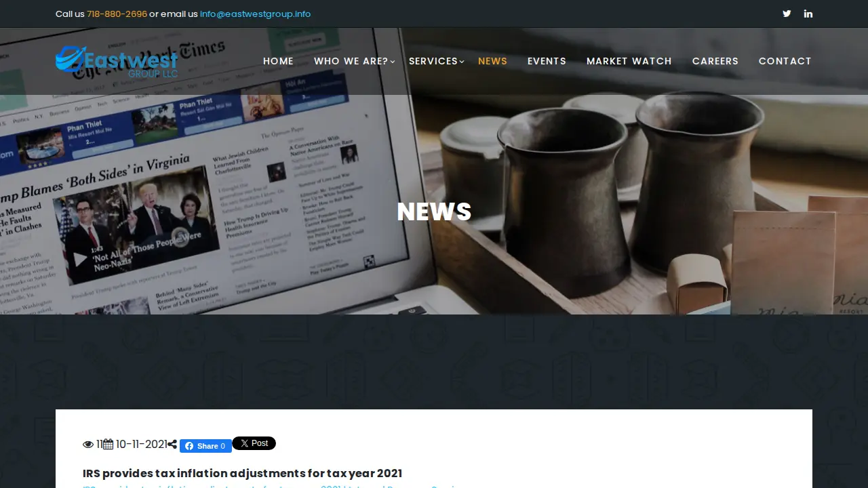Open the Twitter profile icon
The image size is (868, 488).
(787, 14)
